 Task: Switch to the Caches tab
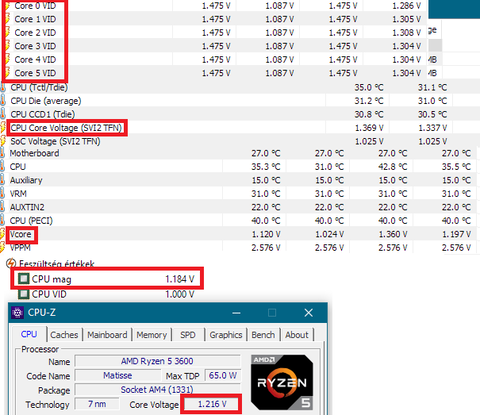tap(64, 335)
